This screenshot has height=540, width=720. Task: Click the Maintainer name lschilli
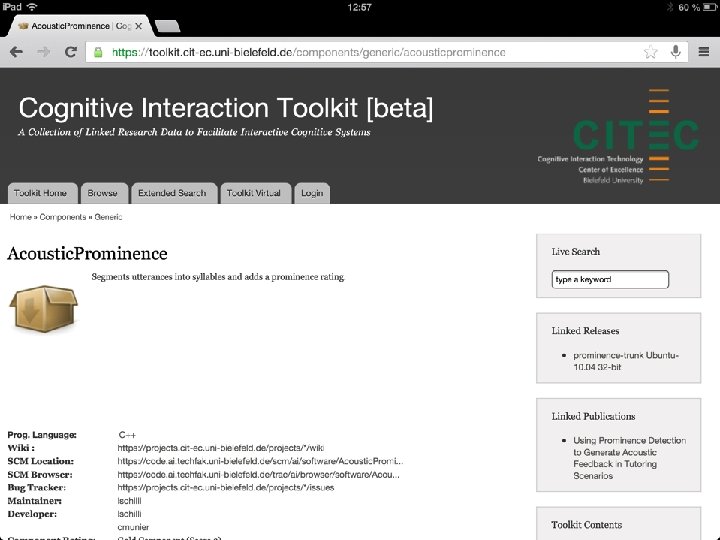point(129,501)
